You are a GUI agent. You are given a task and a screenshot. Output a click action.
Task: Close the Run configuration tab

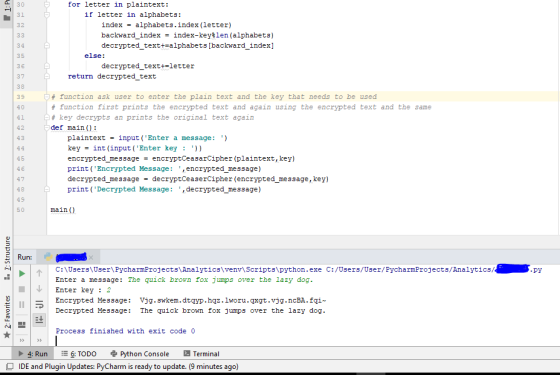click(x=91, y=257)
